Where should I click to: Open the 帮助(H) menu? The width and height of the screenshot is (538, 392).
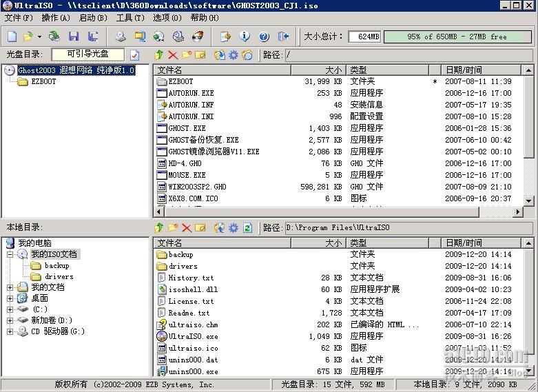(205, 18)
